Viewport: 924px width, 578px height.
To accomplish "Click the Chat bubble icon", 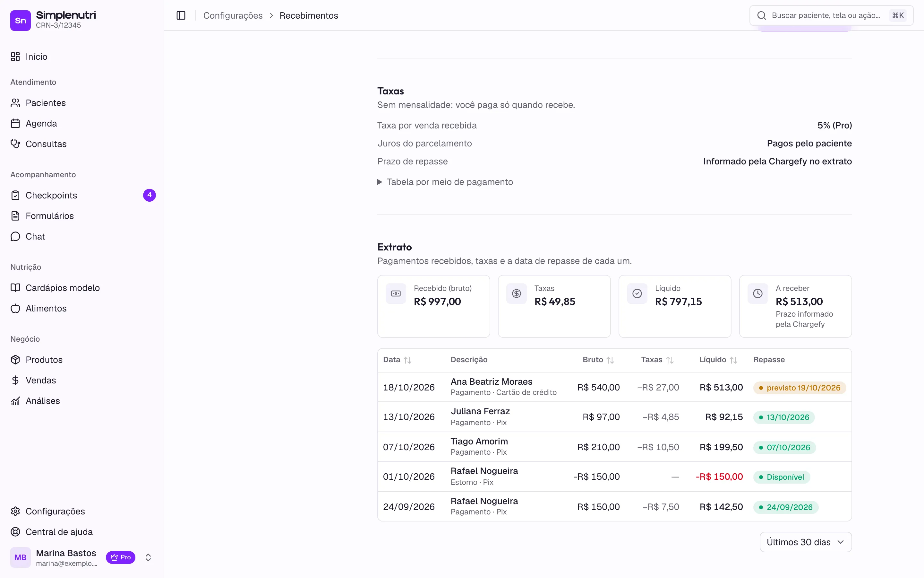I will click(x=15, y=237).
